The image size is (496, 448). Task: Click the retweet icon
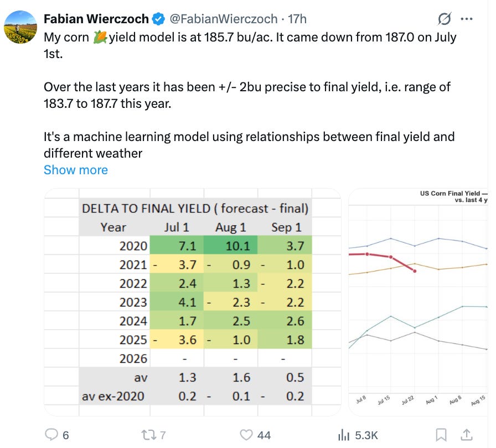[x=148, y=435]
